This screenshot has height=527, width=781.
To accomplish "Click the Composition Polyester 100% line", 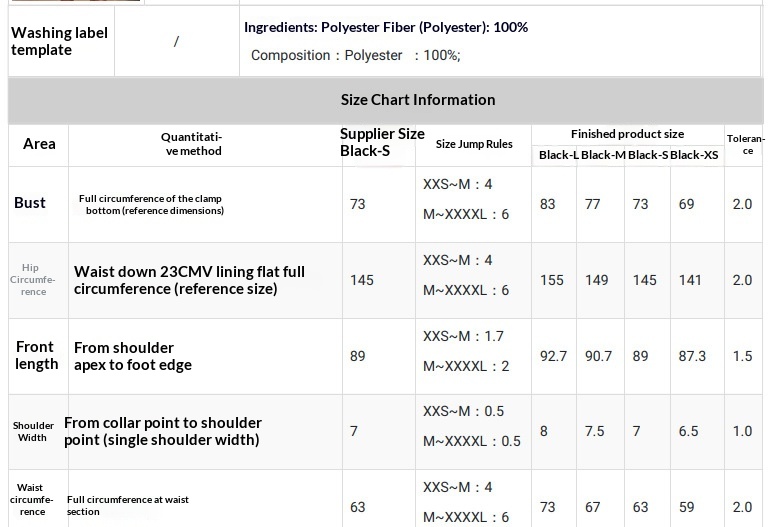I will (x=355, y=55).
